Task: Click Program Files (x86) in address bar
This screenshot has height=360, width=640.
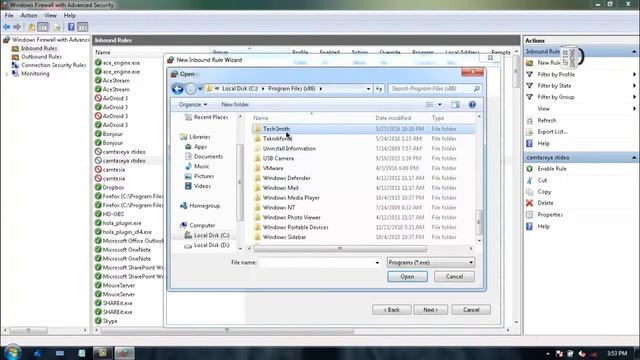Action: point(291,89)
